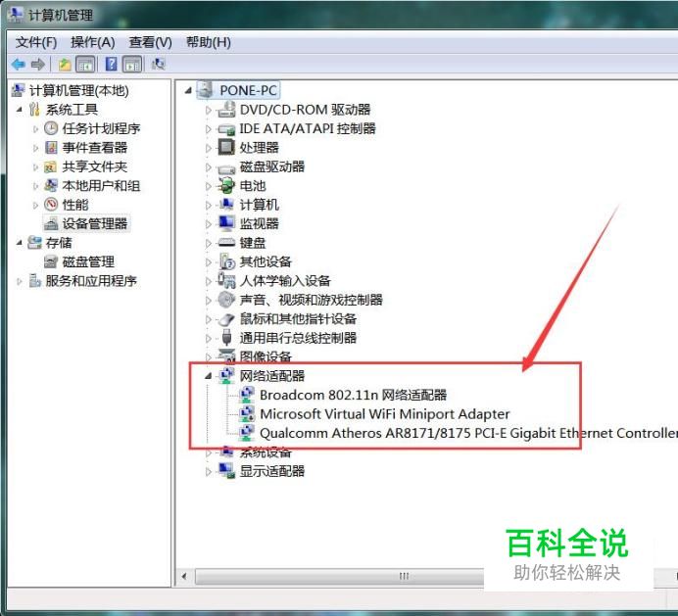
Task: Select the PONE-PC computer name
Action: [x=248, y=90]
